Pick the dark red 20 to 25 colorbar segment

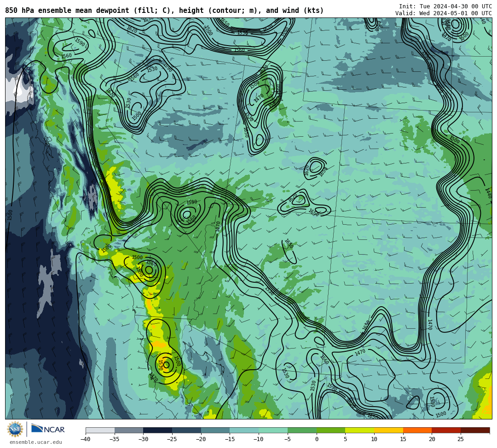446,430
